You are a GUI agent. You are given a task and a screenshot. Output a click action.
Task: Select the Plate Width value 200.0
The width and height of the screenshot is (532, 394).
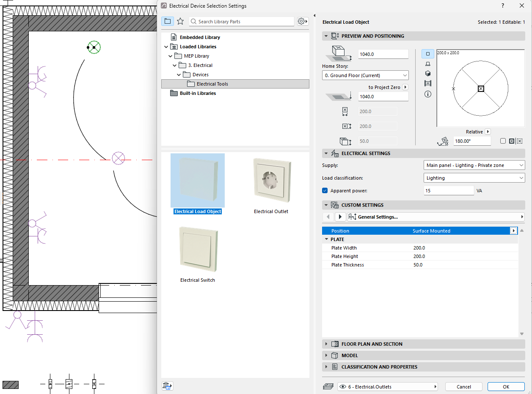coord(419,248)
